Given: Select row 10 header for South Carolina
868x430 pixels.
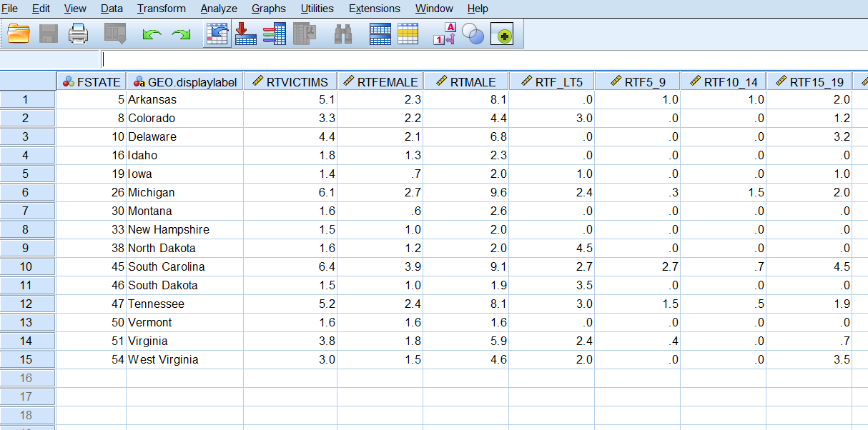Looking at the screenshot, I should pyautogui.click(x=27, y=266).
